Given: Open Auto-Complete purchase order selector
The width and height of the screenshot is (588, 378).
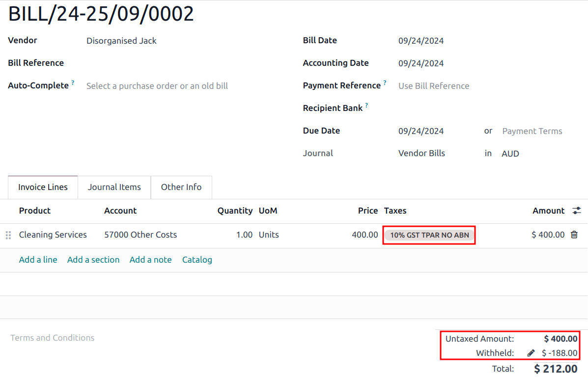Looking at the screenshot, I should click(157, 86).
